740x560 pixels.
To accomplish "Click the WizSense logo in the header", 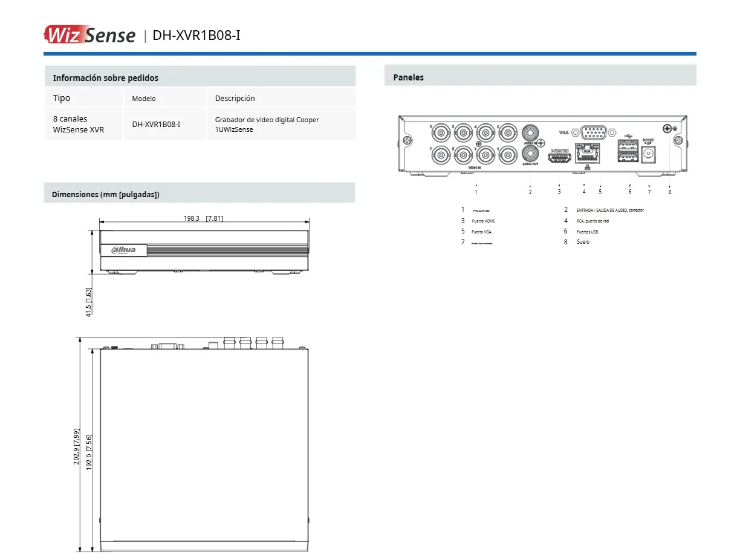I will [x=89, y=34].
